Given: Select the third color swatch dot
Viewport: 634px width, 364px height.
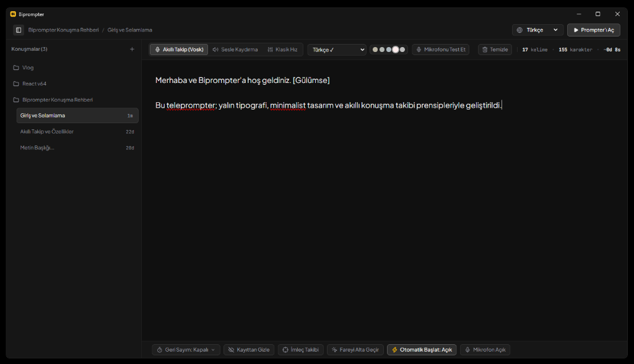Looking at the screenshot, I should pos(389,50).
